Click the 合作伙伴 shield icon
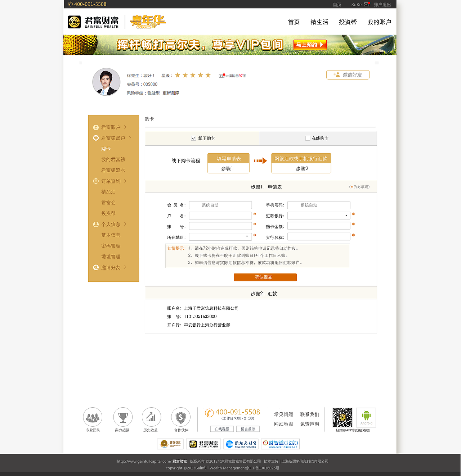The width and height of the screenshot is (461, 476). (180, 417)
